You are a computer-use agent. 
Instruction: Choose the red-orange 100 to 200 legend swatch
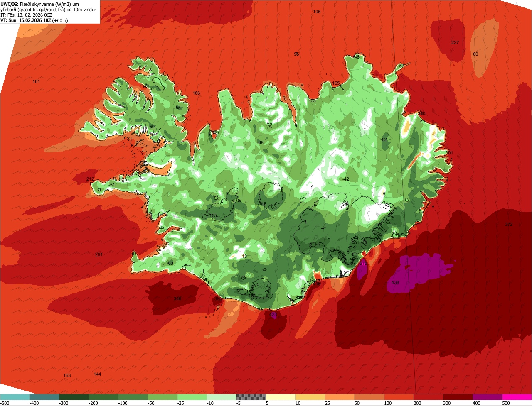coord(399,397)
